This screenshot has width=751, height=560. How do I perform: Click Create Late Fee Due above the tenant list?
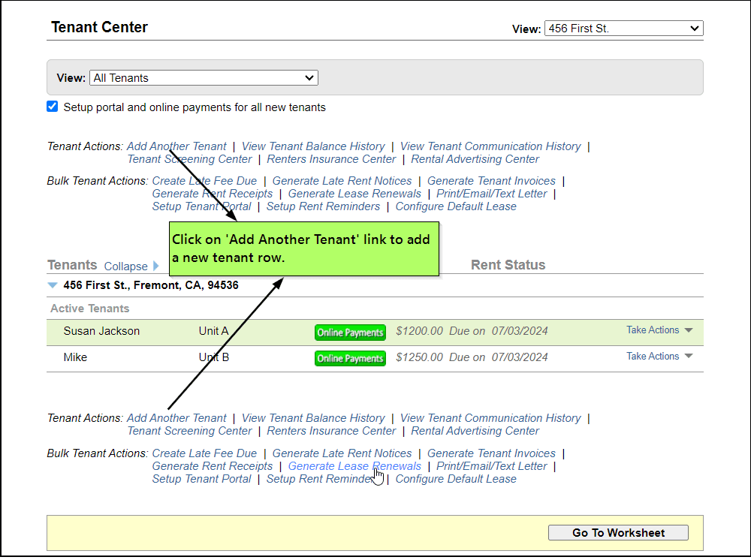tap(204, 181)
